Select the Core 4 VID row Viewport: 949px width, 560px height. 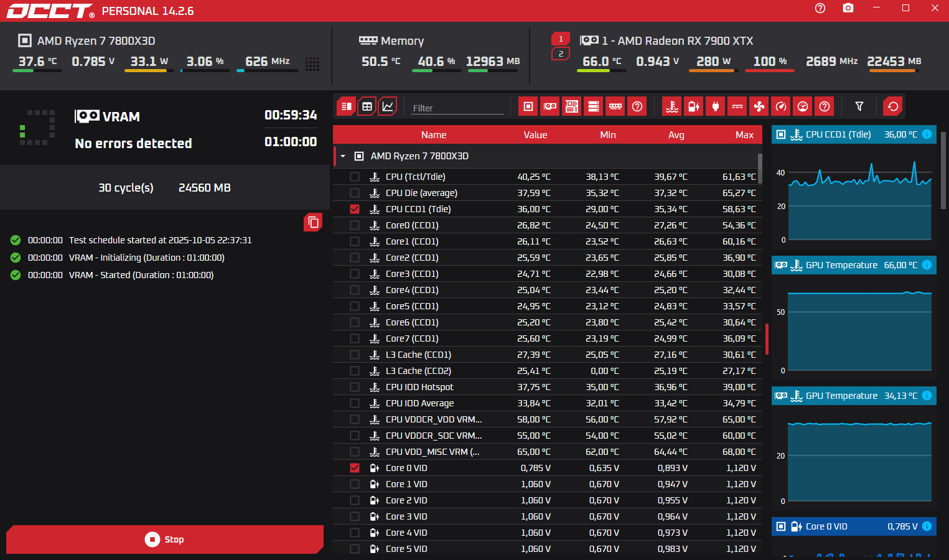tap(548, 533)
